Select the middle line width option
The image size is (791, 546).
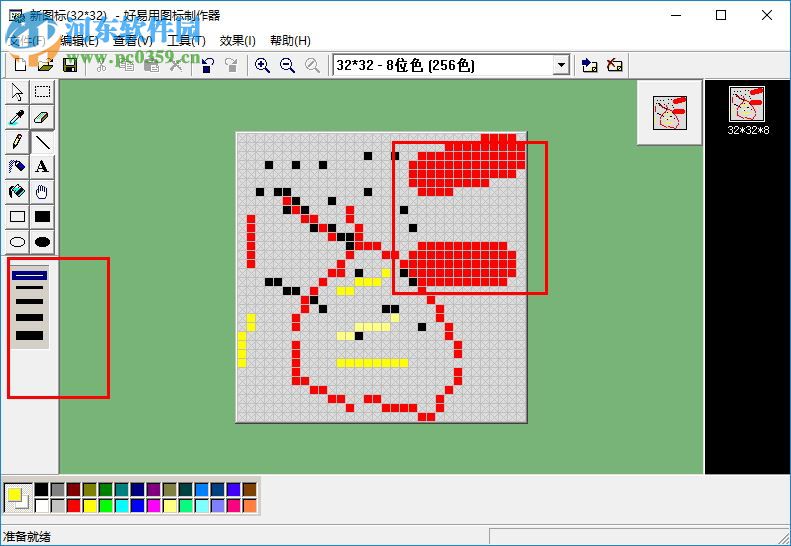tap(29, 302)
